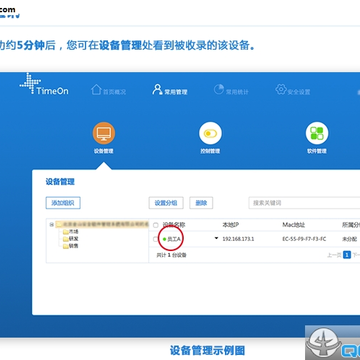Go to 首页概况 house icon
The height and width of the screenshot is (360, 360).
pyautogui.click(x=96, y=89)
